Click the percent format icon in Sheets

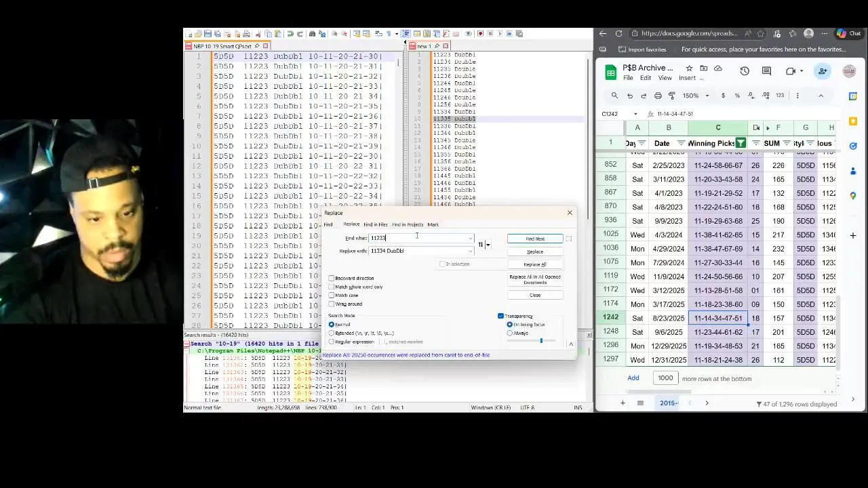click(x=737, y=96)
